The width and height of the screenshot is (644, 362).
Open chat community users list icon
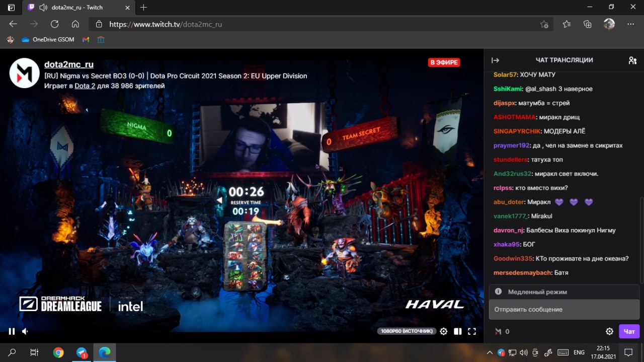pyautogui.click(x=632, y=60)
